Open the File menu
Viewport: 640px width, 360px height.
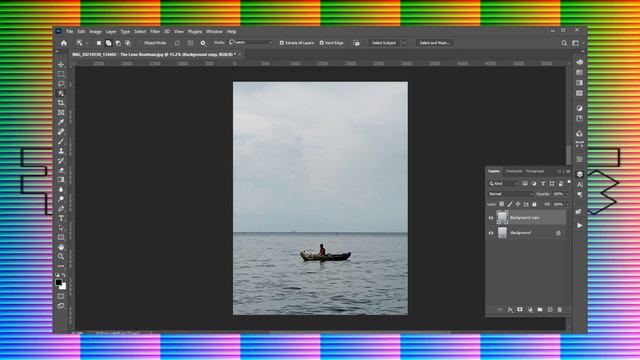click(x=69, y=31)
